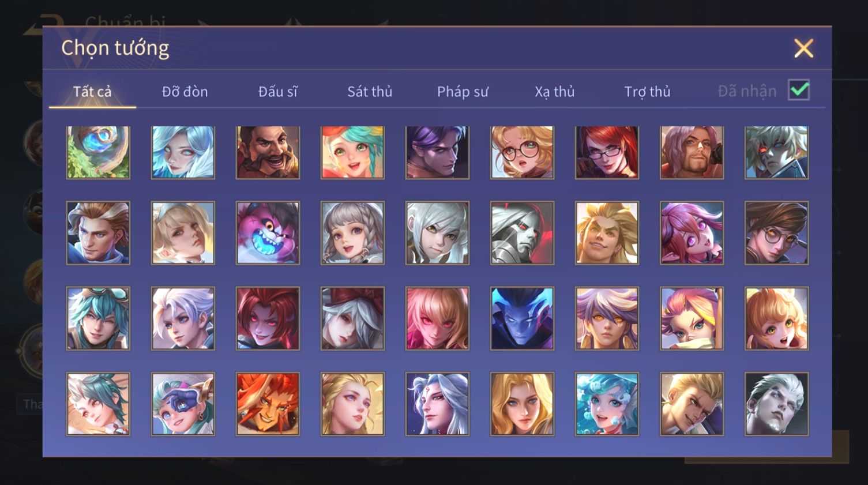Switch to Xạ thủ tab
This screenshot has height=485, width=868.
click(555, 92)
